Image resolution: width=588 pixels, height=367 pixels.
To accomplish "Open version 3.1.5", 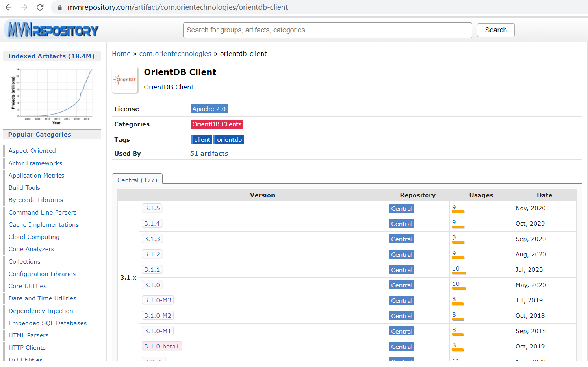I will (x=152, y=208).
